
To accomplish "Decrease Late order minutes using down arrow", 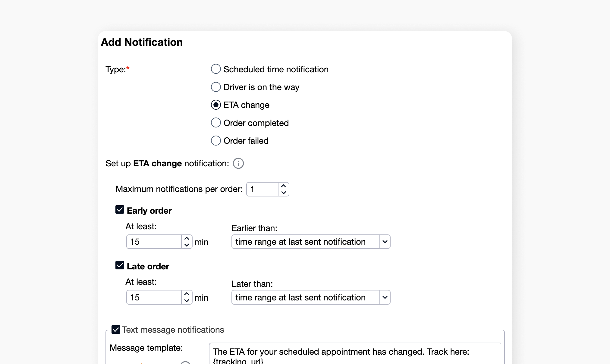I will 186,301.
